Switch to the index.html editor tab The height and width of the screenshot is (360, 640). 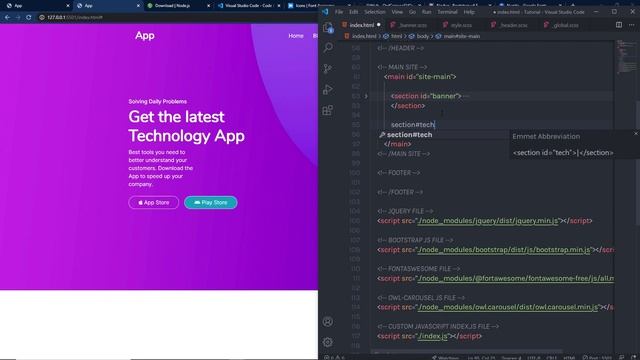tap(361, 25)
